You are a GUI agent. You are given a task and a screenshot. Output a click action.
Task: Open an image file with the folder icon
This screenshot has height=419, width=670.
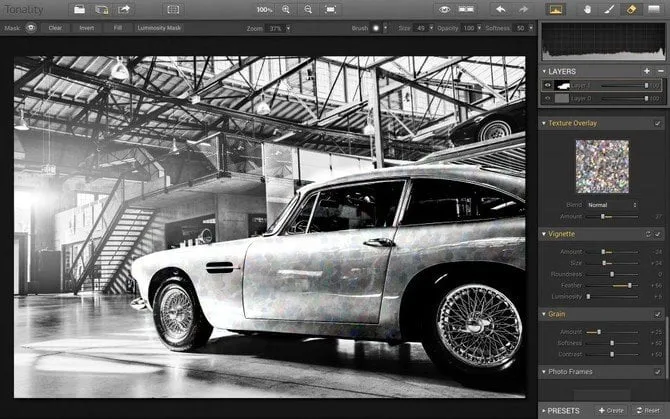pos(79,9)
